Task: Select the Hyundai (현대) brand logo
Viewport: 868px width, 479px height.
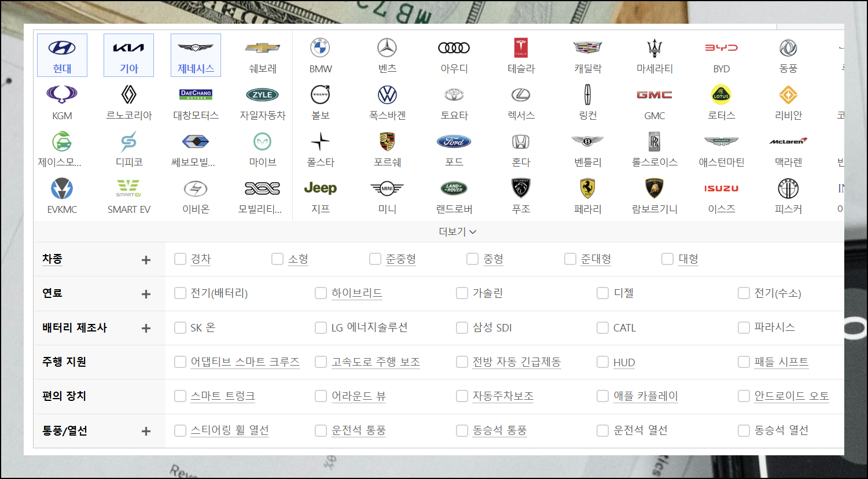Action: tap(62, 48)
